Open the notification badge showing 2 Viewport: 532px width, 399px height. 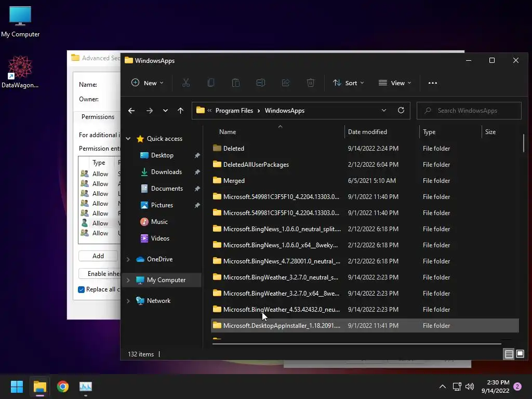click(x=517, y=387)
